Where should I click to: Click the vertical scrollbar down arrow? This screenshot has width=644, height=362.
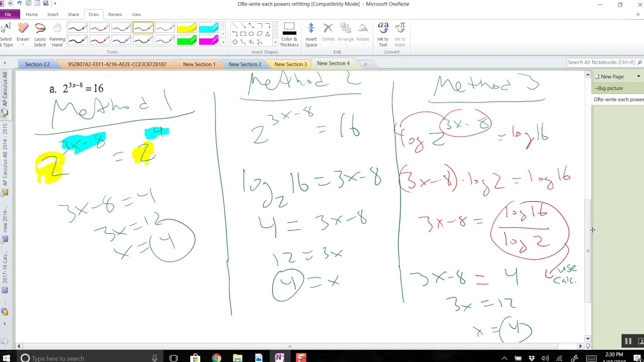click(588, 338)
